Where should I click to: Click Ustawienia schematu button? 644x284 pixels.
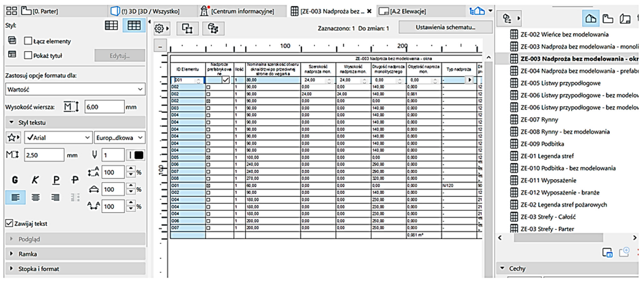445,27
